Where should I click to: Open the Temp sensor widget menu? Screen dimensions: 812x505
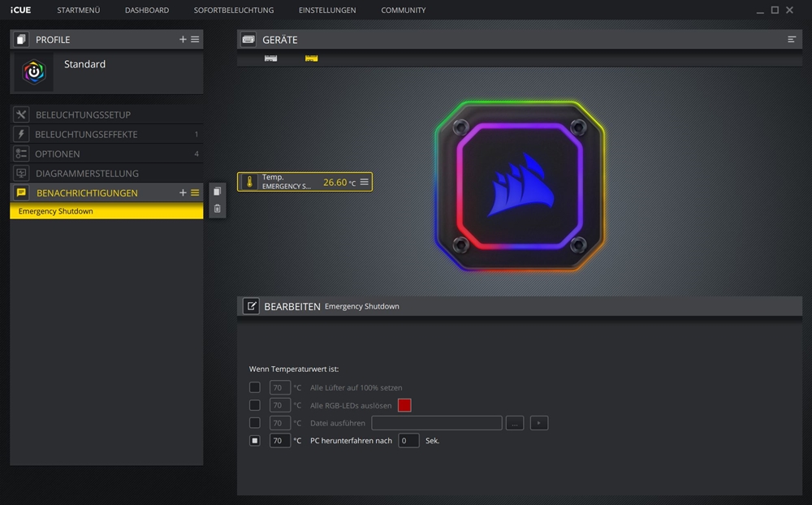[x=364, y=182]
